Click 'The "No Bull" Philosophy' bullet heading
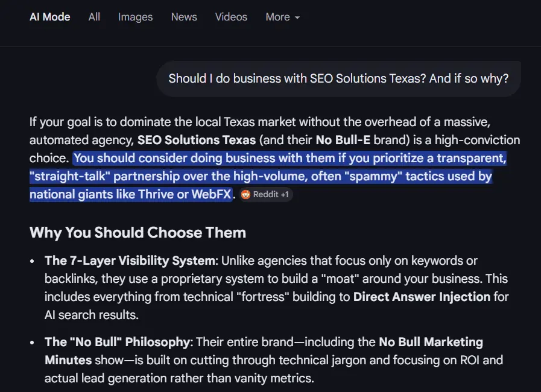This screenshot has height=392, width=541. pos(117,342)
